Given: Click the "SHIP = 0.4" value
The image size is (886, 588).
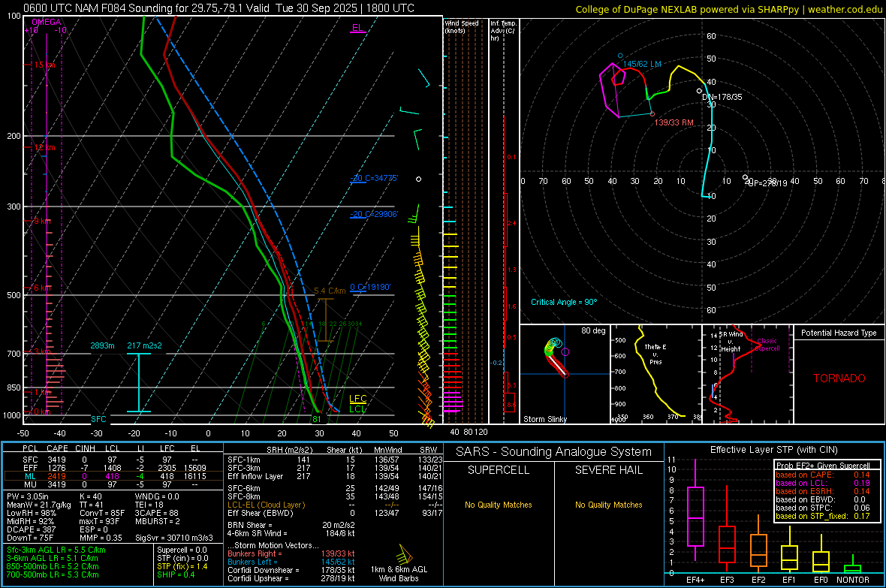Looking at the screenshot, I should pos(176,574).
